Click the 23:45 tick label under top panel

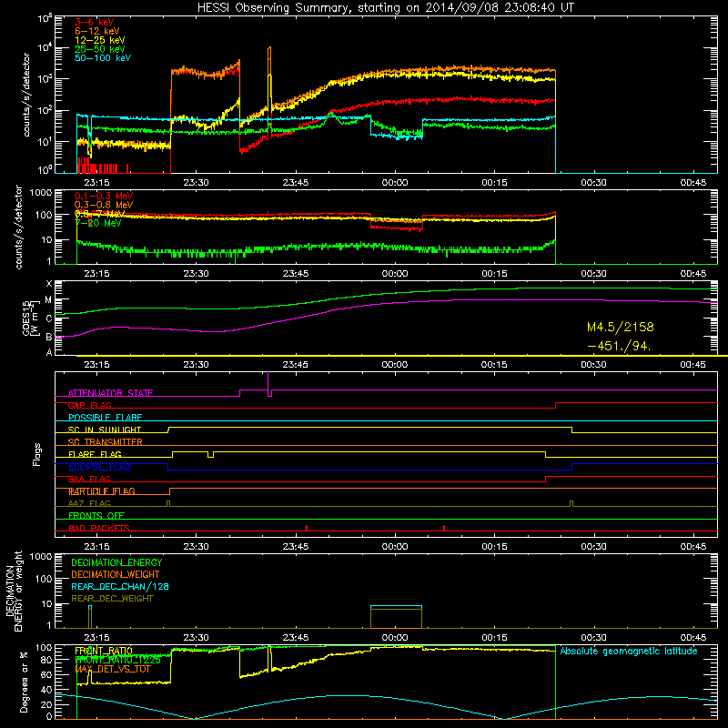pyautogui.click(x=295, y=183)
